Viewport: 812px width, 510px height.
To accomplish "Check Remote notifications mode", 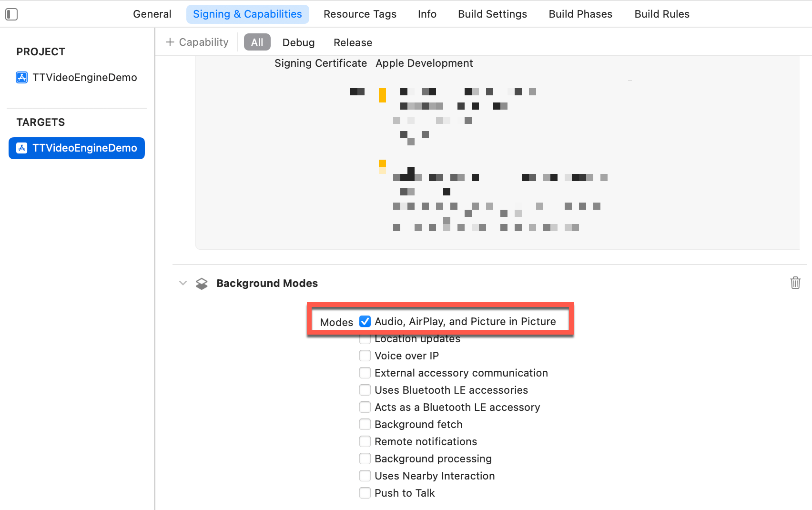I will coord(365,441).
